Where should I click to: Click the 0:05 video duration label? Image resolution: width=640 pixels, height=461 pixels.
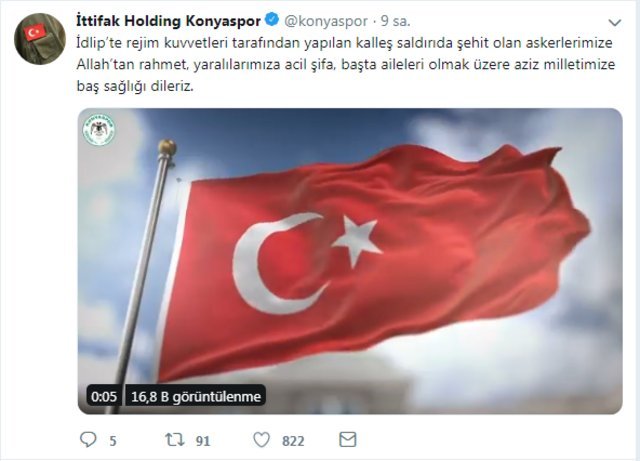(104, 396)
